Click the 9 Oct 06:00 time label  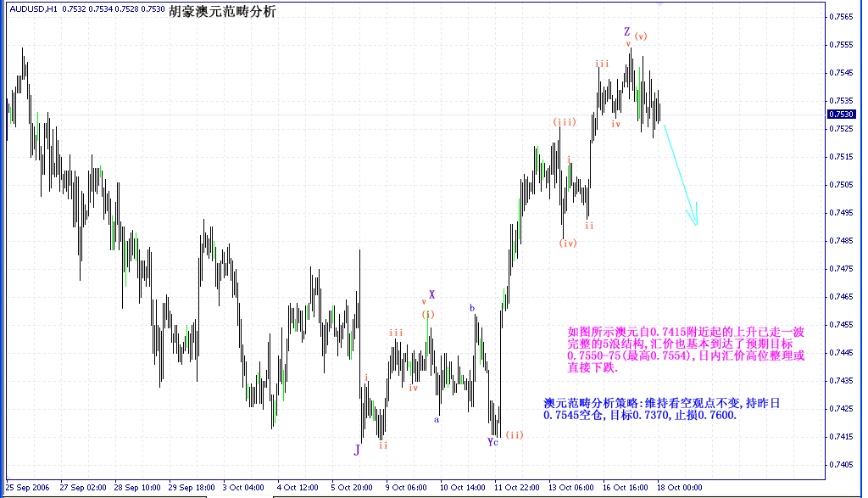tap(406, 488)
